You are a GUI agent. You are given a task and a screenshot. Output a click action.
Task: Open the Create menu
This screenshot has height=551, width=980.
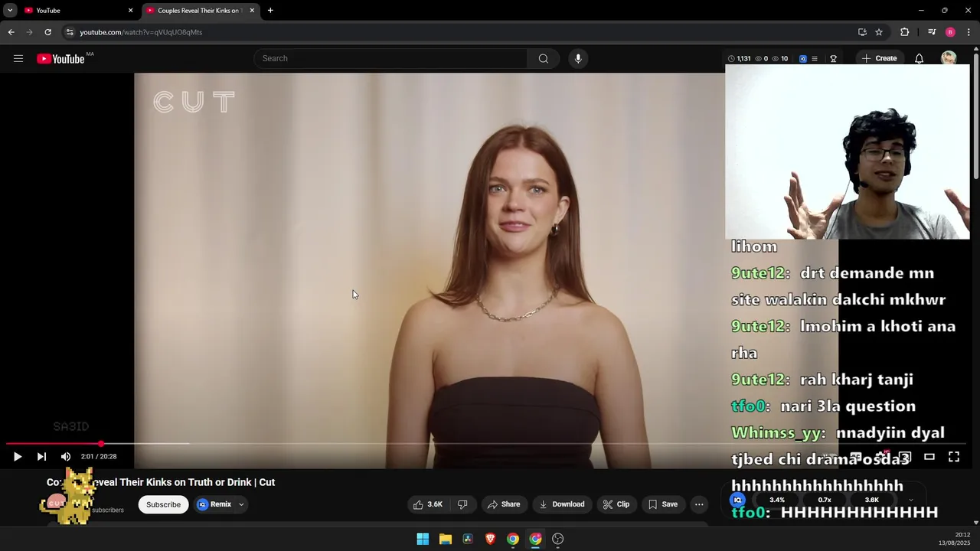click(x=879, y=58)
